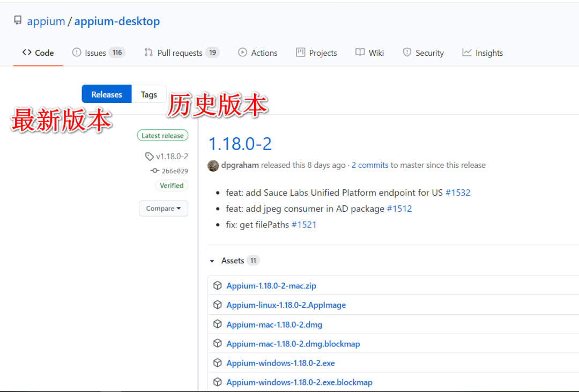Click the package icon beside Appium-mac-1.18.0-2.dmg.blockmap
Screen dimensions: 579x392
pos(218,343)
